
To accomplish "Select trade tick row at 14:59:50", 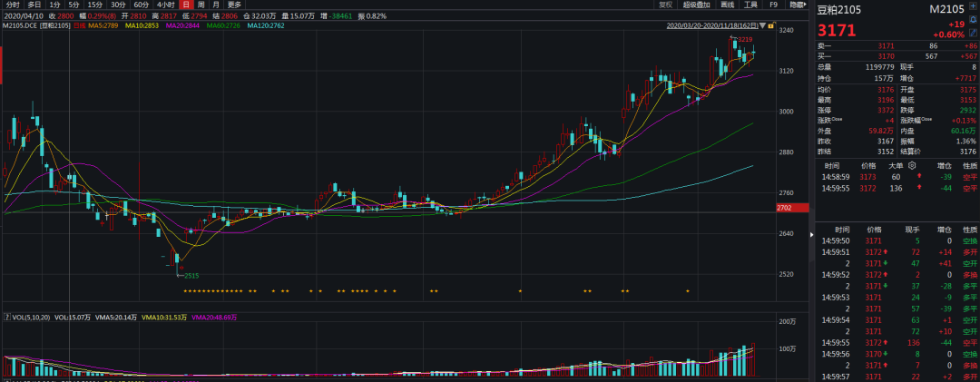I will click(x=897, y=240).
